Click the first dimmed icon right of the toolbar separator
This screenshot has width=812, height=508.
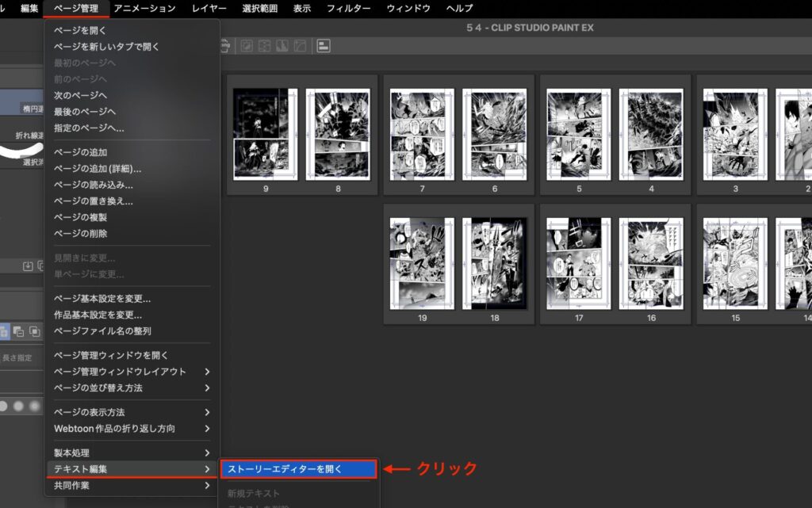tap(247, 47)
